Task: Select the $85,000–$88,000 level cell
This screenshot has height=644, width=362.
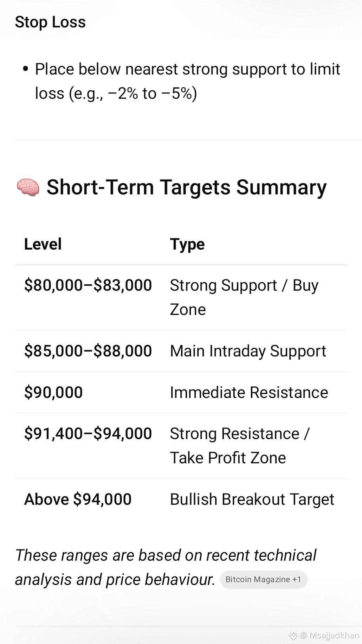Action: tap(88, 351)
